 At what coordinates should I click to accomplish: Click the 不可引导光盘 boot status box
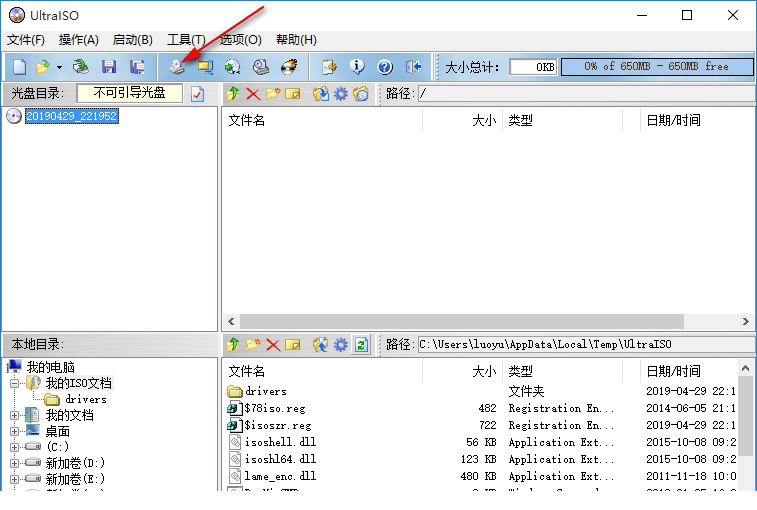[129, 93]
